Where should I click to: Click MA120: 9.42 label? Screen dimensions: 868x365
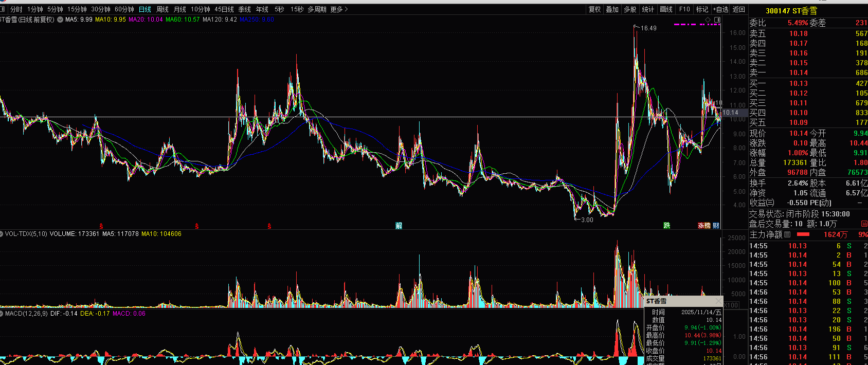pyautogui.click(x=220, y=20)
